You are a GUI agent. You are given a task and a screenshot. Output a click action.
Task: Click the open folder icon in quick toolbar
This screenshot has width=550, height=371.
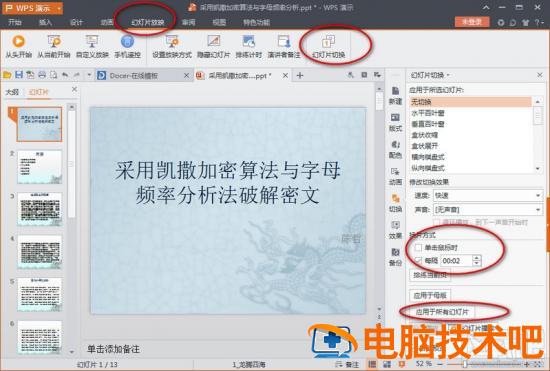pyautogui.click(x=7, y=75)
